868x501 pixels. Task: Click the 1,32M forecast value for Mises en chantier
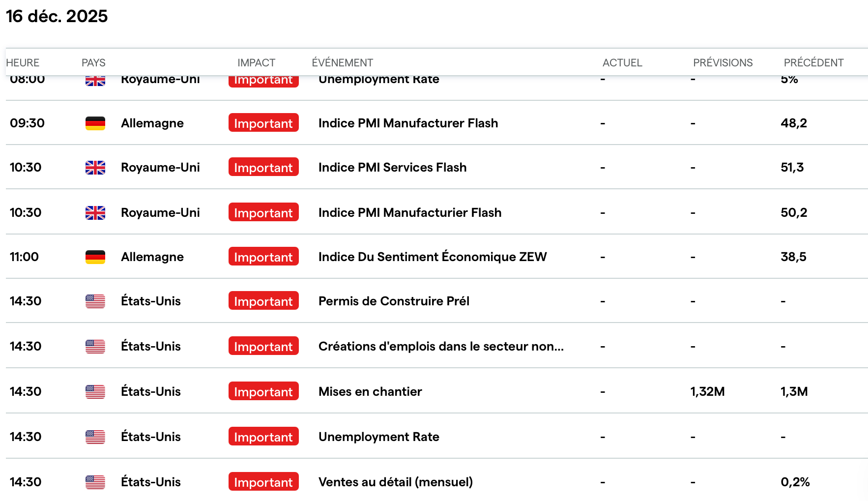[707, 391]
